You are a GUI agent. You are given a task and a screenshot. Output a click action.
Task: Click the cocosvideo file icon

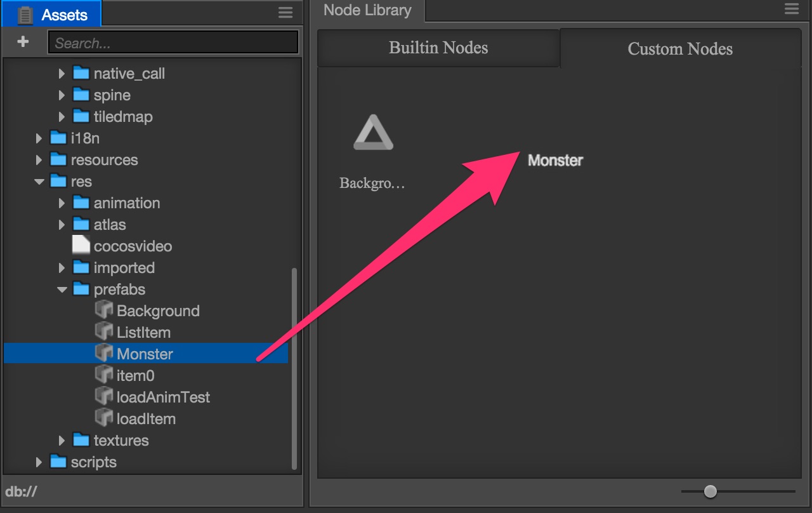(81, 246)
